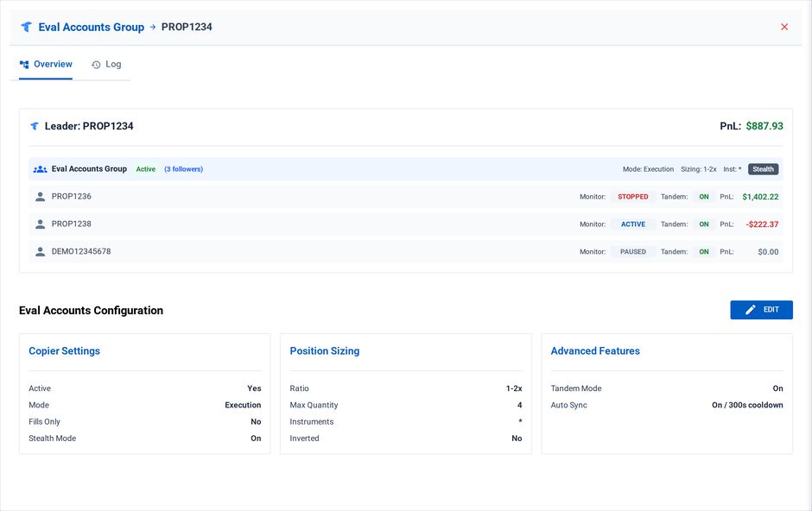Click the user icon for DEMO12345678
812x511 pixels.
(x=40, y=251)
